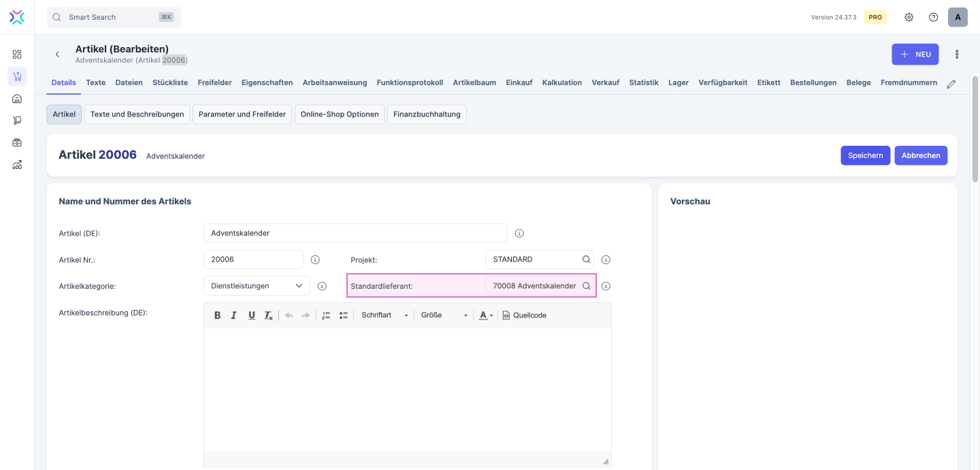The width and height of the screenshot is (980, 470).
Task: Insert a numbered list in editor
Action: [326, 315]
